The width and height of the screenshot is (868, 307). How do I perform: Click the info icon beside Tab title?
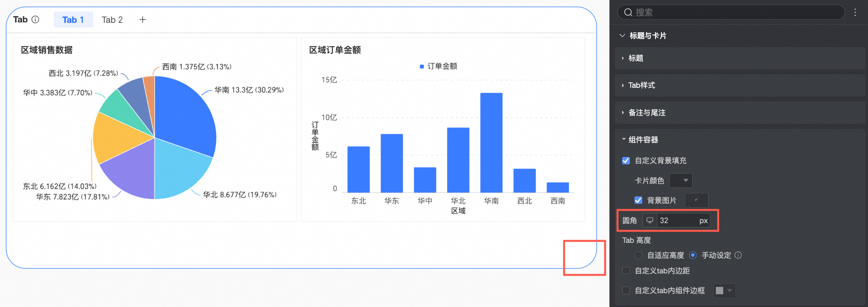35,19
